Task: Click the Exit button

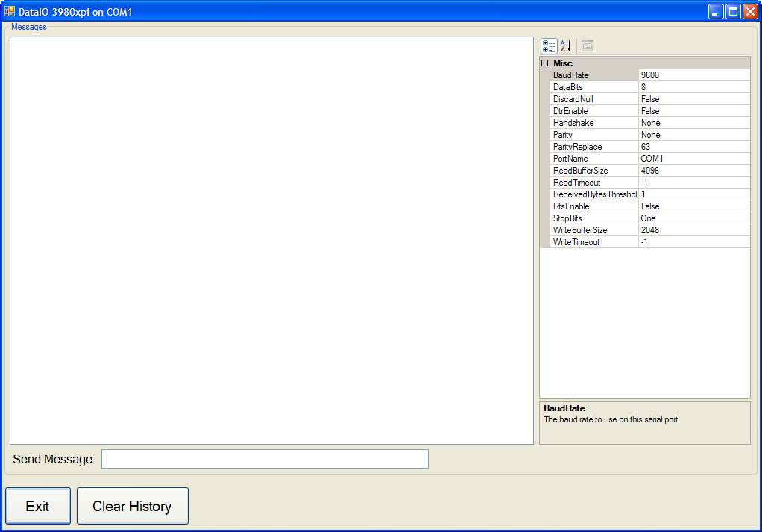Action: pos(38,506)
